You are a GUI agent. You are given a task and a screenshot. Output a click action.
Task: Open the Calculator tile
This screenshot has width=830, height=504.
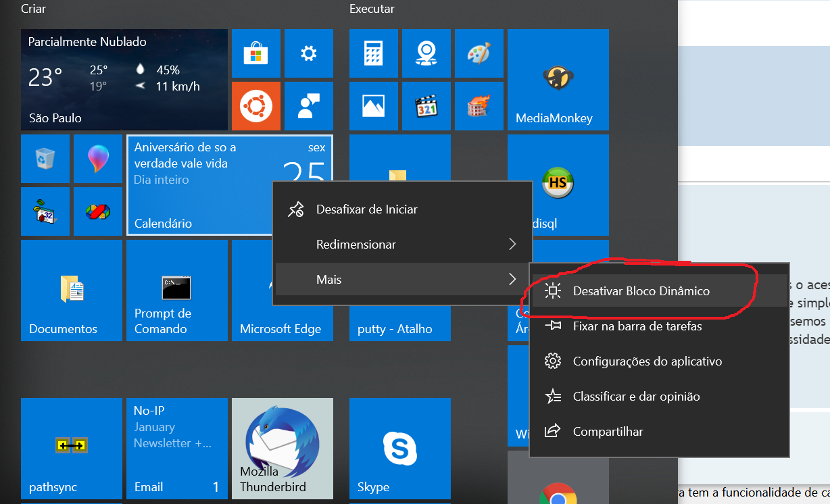pyautogui.click(x=374, y=53)
